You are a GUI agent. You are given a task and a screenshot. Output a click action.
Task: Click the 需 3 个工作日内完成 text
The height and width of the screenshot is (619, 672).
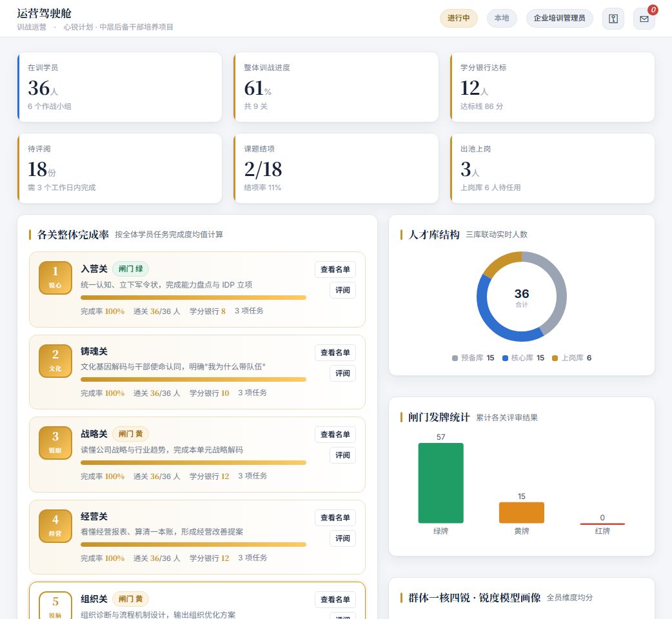point(62,188)
